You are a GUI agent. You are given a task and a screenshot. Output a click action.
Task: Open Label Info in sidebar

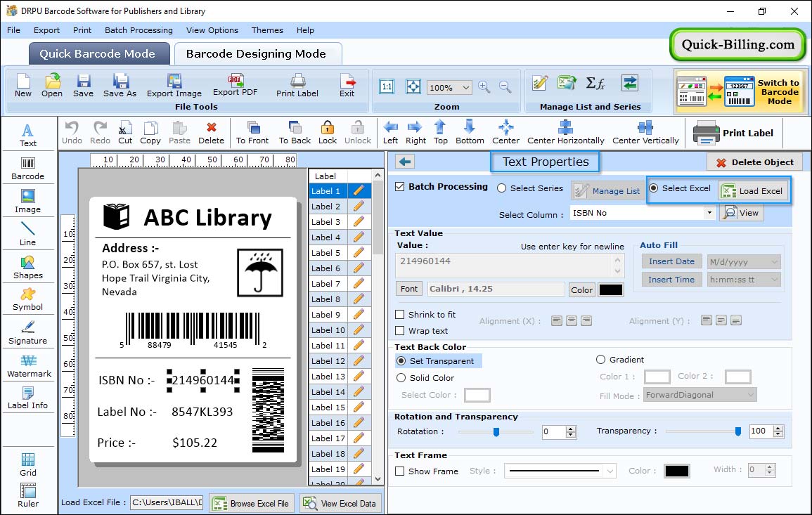(x=28, y=398)
